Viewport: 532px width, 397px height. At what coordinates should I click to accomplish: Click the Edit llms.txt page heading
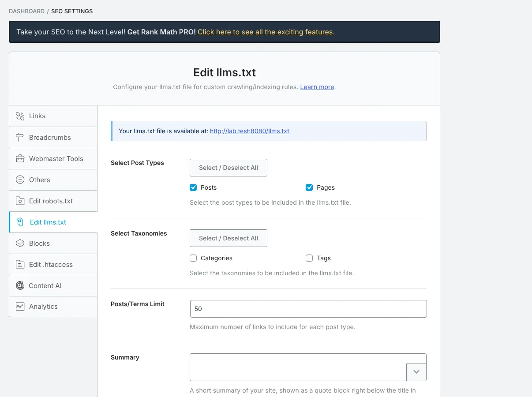[x=225, y=72]
